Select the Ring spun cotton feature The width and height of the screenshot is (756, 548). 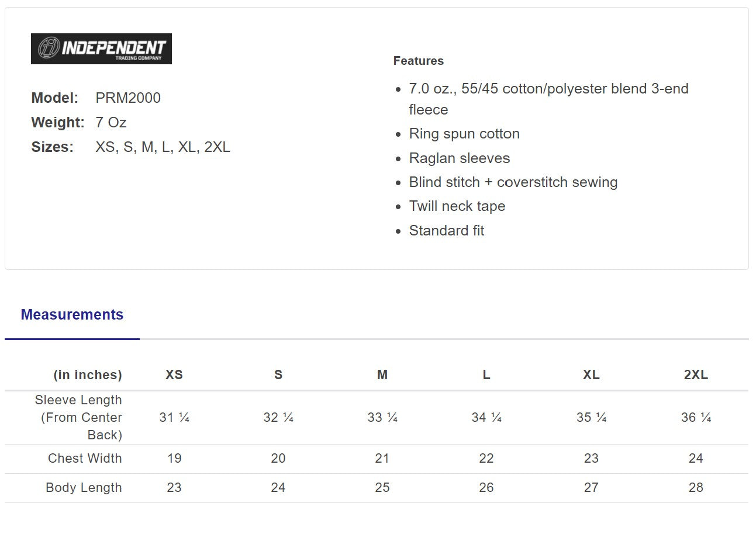[464, 134]
